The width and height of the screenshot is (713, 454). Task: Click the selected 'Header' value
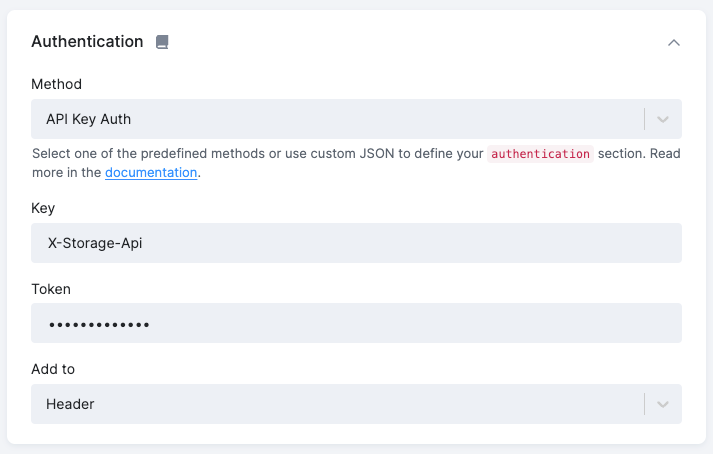pyautogui.click(x=70, y=404)
